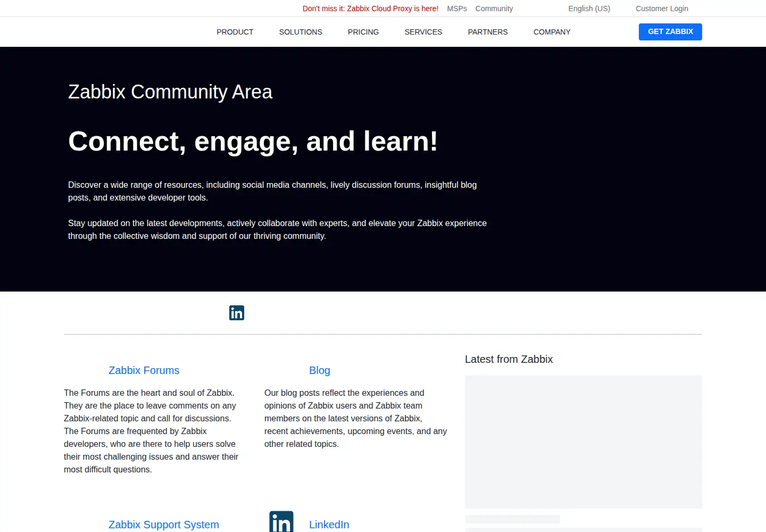
Task: Open the PARTNERS menu
Action: point(488,32)
